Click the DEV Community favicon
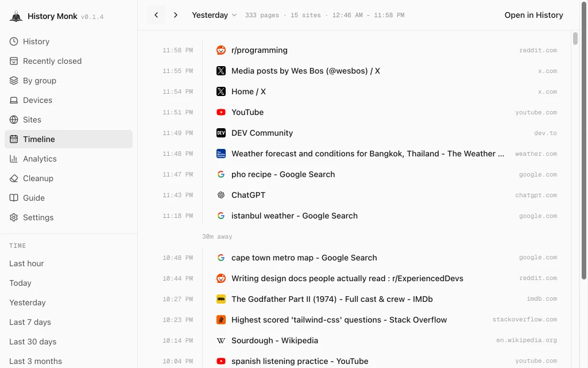588x368 pixels. [221, 133]
